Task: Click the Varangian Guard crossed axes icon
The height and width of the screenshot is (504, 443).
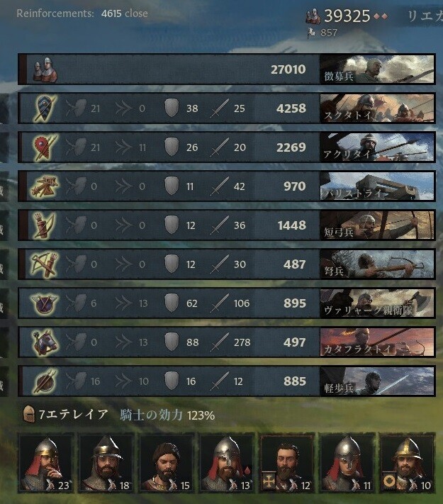Action: [45, 303]
